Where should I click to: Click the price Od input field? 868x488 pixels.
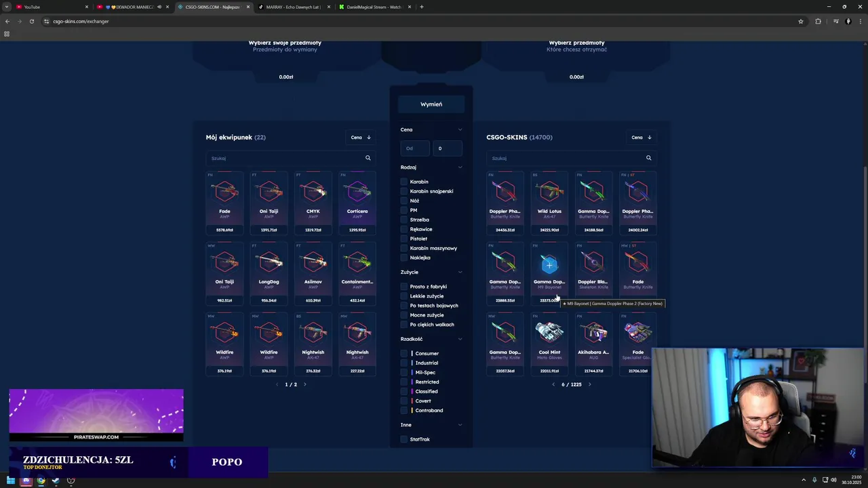tap(415, 148)
